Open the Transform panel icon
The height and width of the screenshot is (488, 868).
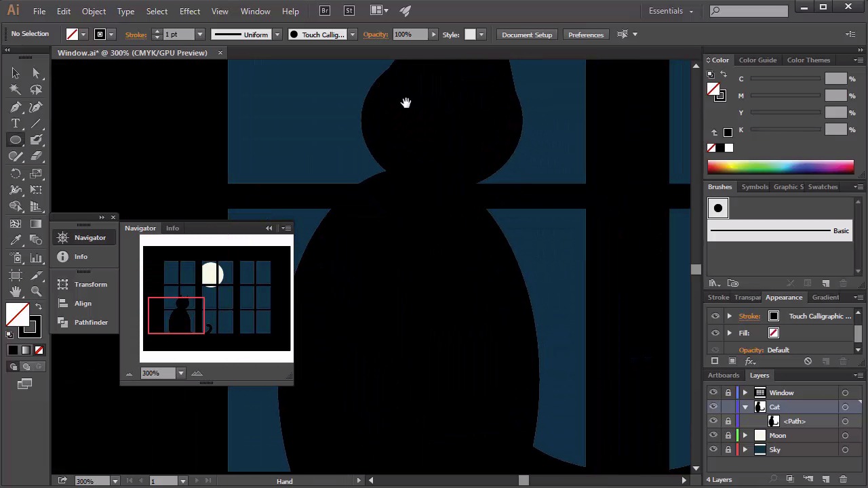(x=63, y=284)
